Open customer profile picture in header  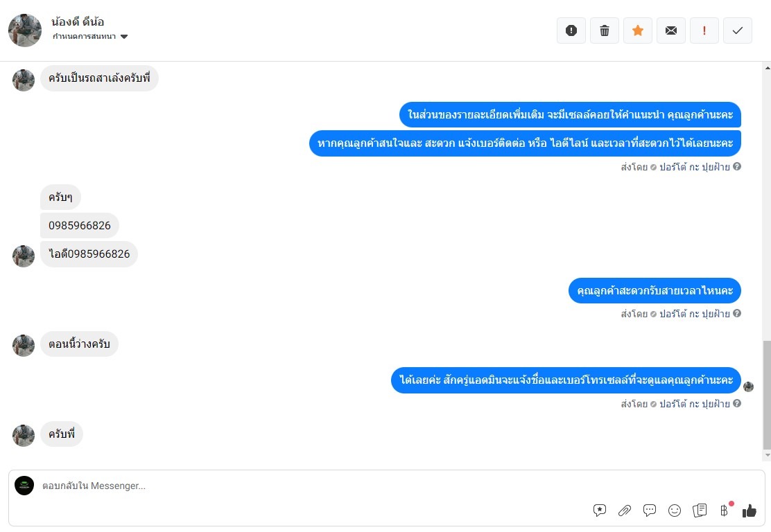25,30
